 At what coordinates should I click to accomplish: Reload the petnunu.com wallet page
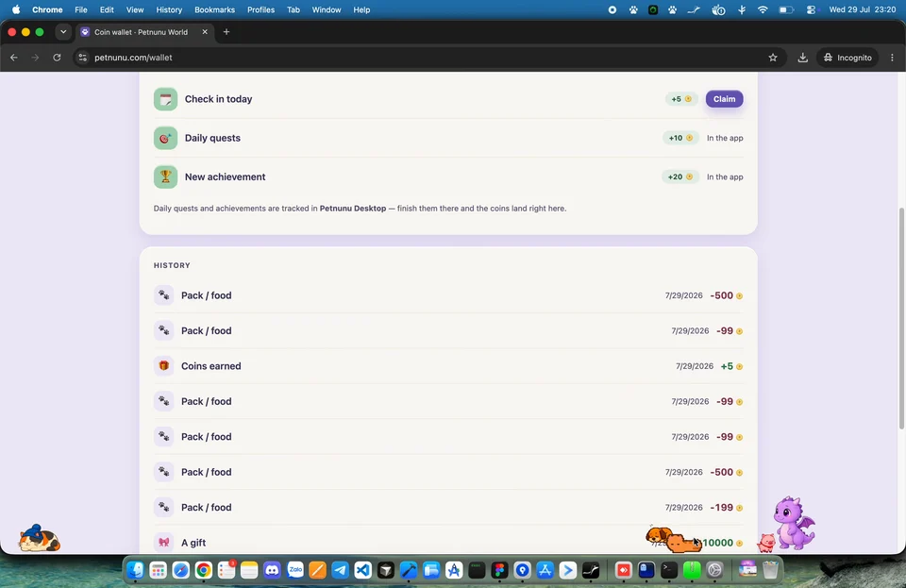click(57, 58)
